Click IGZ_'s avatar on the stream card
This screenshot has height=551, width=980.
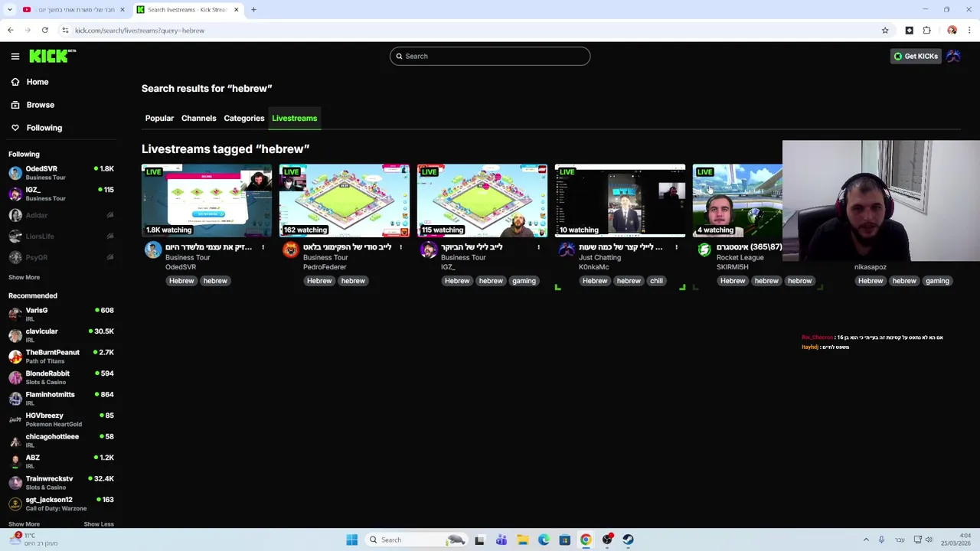click(x=429, y=249)
